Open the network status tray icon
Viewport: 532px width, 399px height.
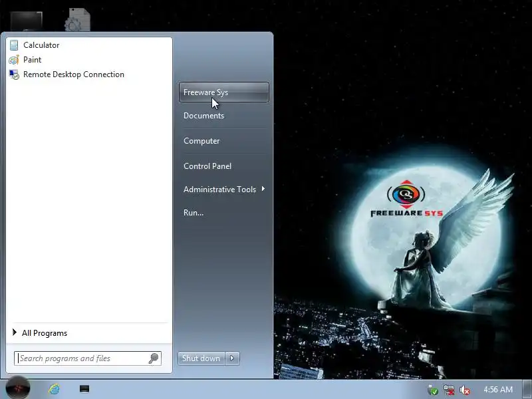(x=449, y=390)
